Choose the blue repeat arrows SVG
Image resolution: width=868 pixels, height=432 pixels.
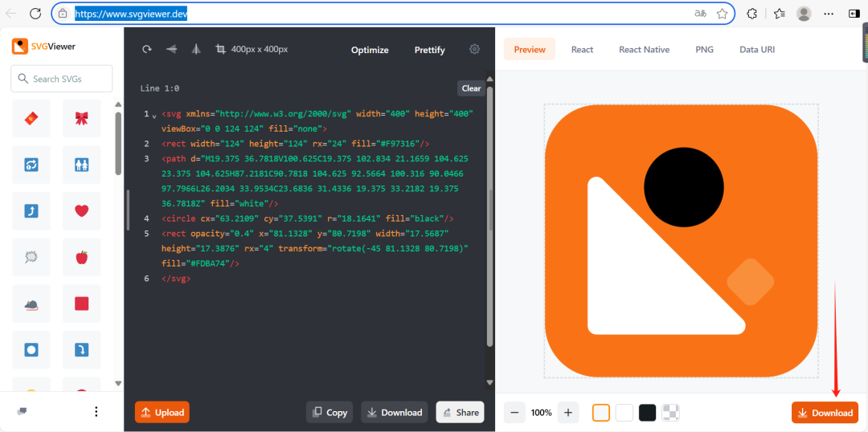pyautogui.click(x=31, y=165)
